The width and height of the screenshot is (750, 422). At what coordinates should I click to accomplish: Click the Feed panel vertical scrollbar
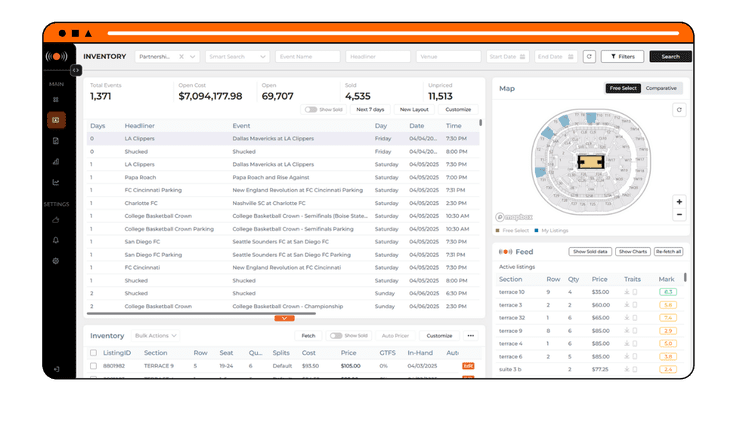685,277
